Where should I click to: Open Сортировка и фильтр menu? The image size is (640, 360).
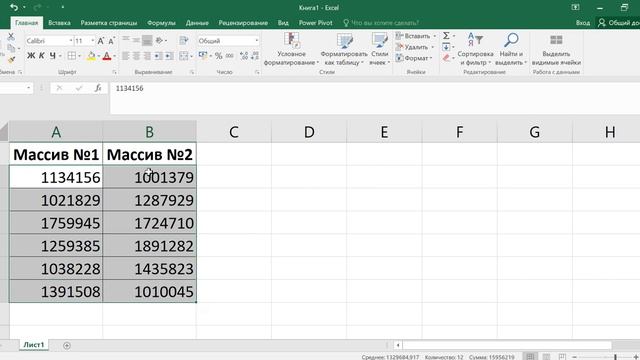click(476, 49)
